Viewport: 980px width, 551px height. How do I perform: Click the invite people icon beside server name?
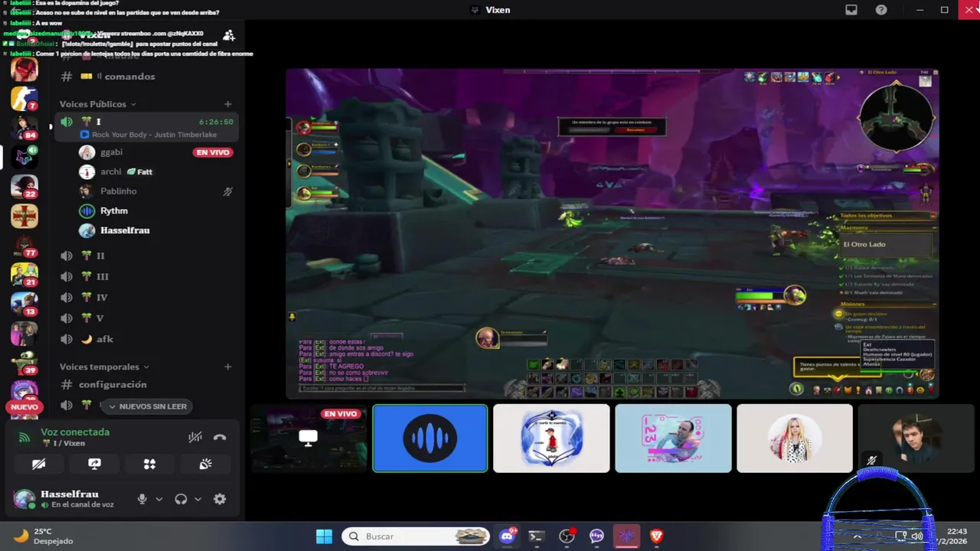(x=228, y=35)
